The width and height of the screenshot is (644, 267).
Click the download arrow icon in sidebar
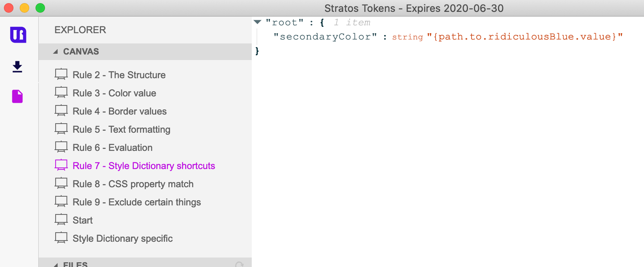tap(17, 67)
